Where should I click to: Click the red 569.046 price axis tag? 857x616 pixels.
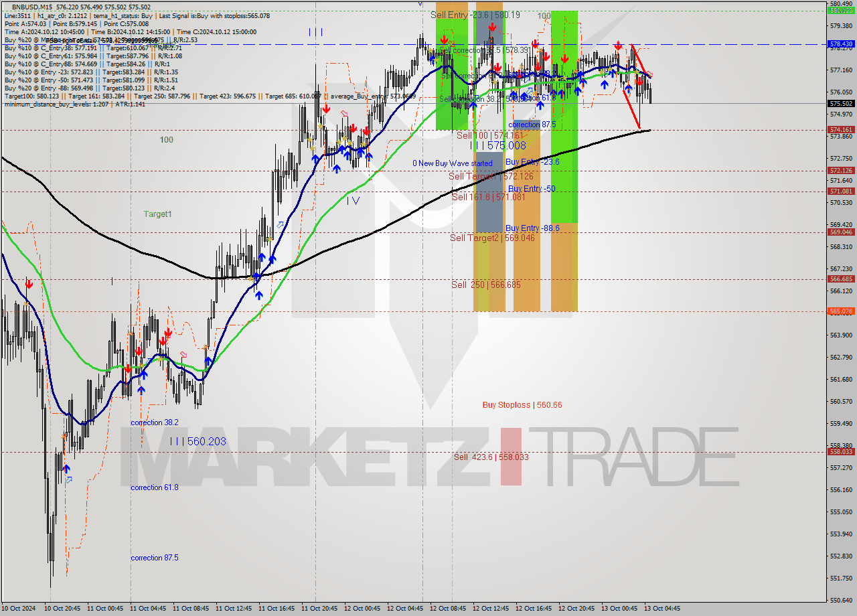pos(841,232)
